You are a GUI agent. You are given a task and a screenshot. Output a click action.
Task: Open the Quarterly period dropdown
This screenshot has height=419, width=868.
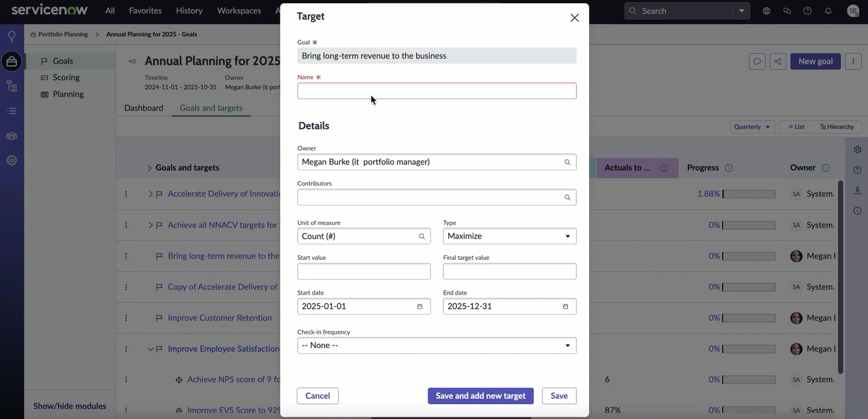(752, 127)
